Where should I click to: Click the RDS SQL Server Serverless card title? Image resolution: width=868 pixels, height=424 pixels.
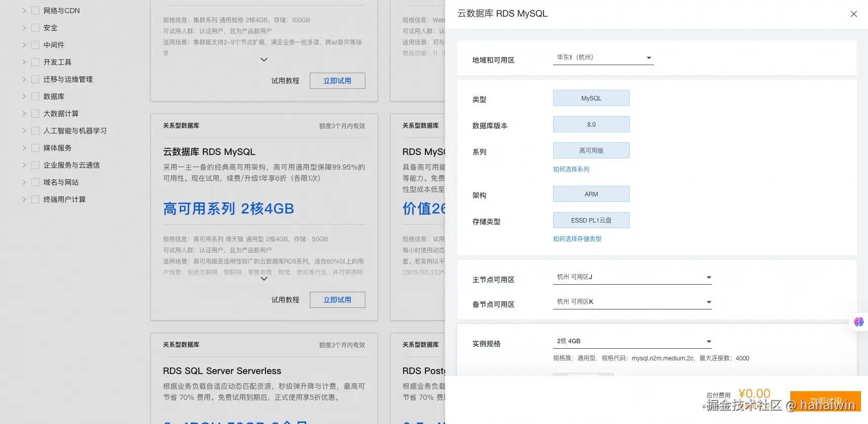(222, 371)
